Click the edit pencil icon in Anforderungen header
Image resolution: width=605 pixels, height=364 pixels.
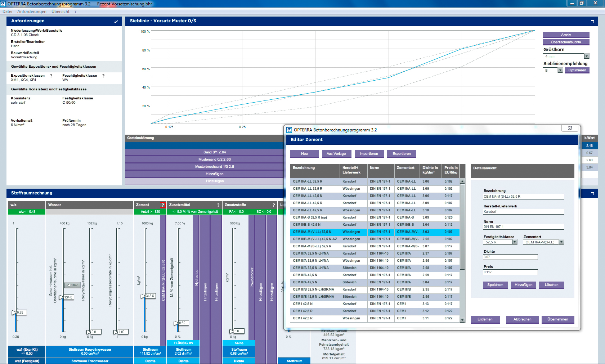coord(116,22)
